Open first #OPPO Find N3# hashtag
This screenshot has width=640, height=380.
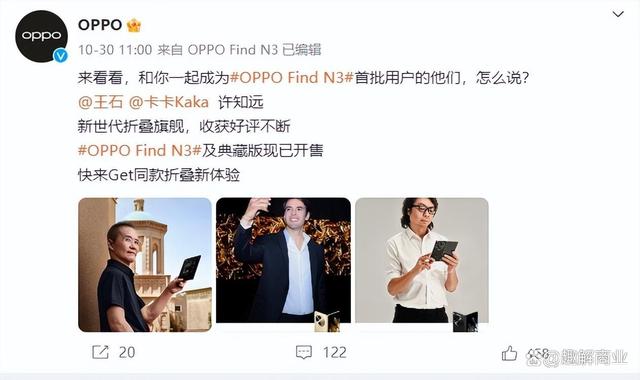tap(291, 78)
